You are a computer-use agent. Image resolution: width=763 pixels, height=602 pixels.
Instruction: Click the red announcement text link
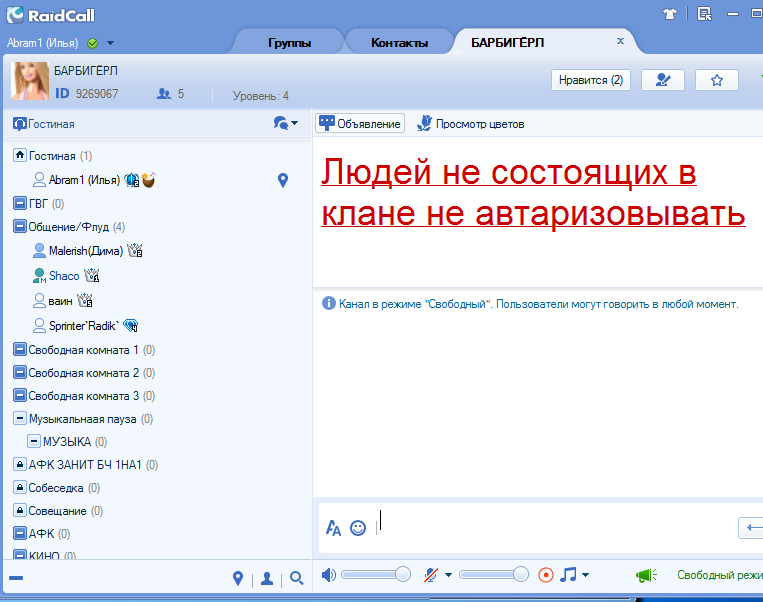tap(533, 193)
